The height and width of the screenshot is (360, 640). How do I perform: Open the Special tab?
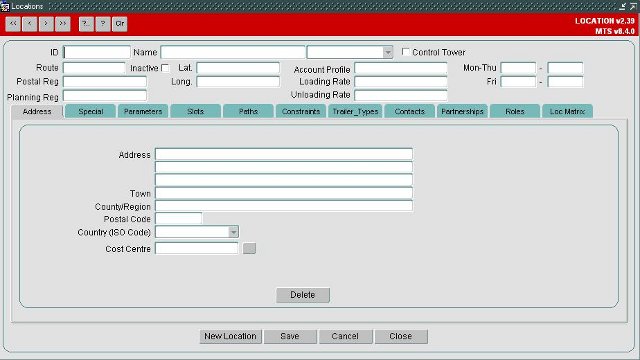coord(91,111)
